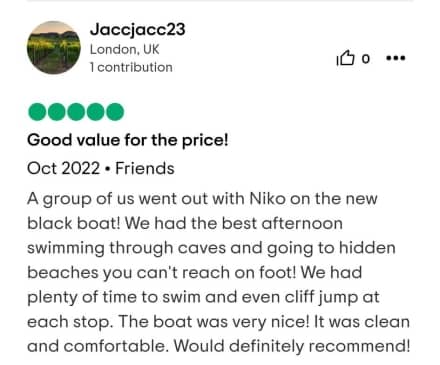
Task: Click the review's opening words A group of us
Action: [81, 199]
